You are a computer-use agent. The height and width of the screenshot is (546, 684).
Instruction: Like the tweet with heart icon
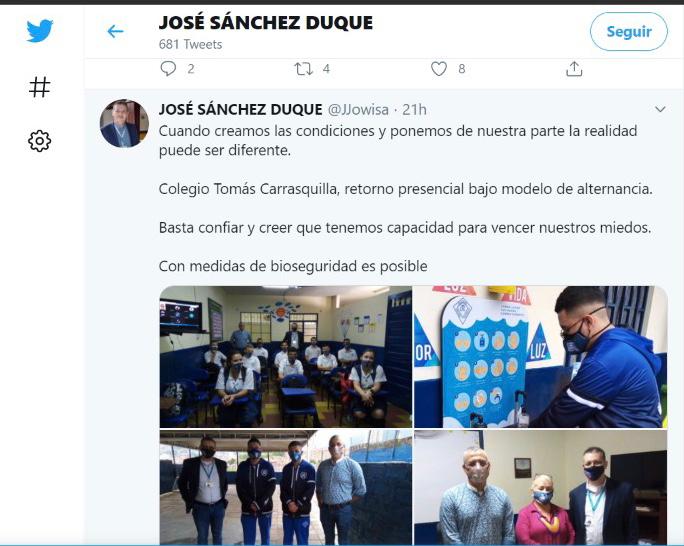[x=439, y=69]
